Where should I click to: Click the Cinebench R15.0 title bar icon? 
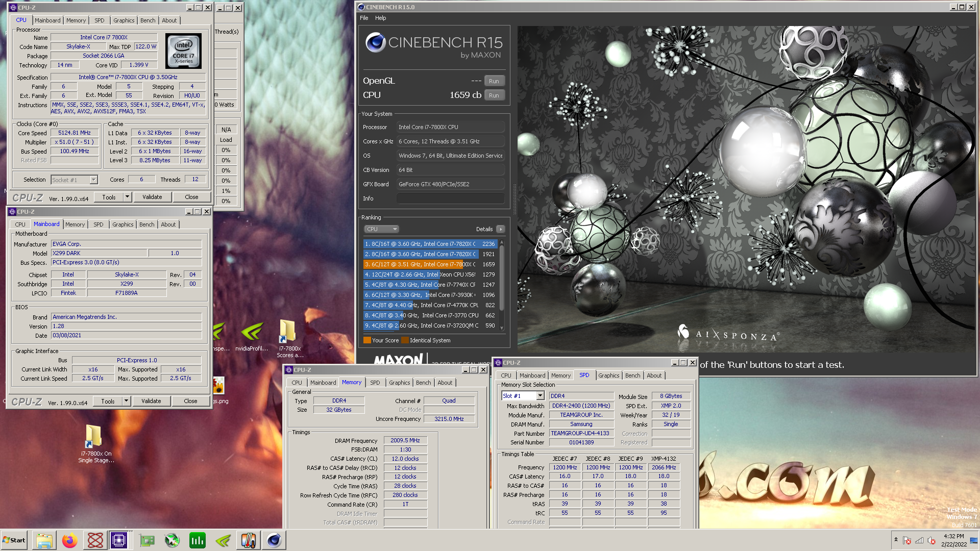click(361, 7)
